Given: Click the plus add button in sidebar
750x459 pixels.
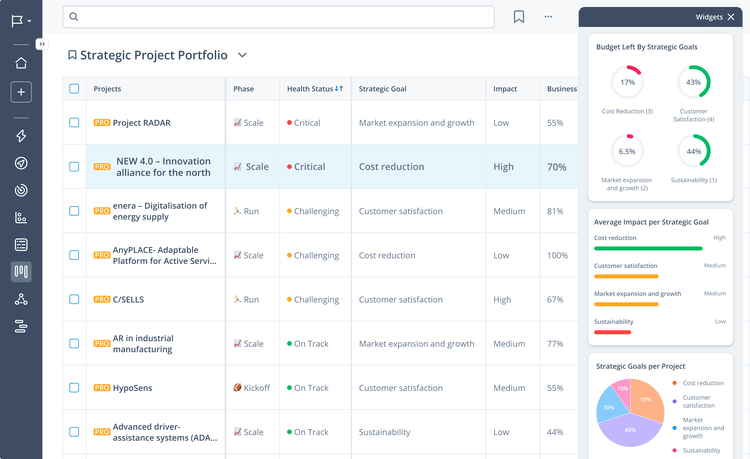Looking at the screenshot, I should pos(21,92).
